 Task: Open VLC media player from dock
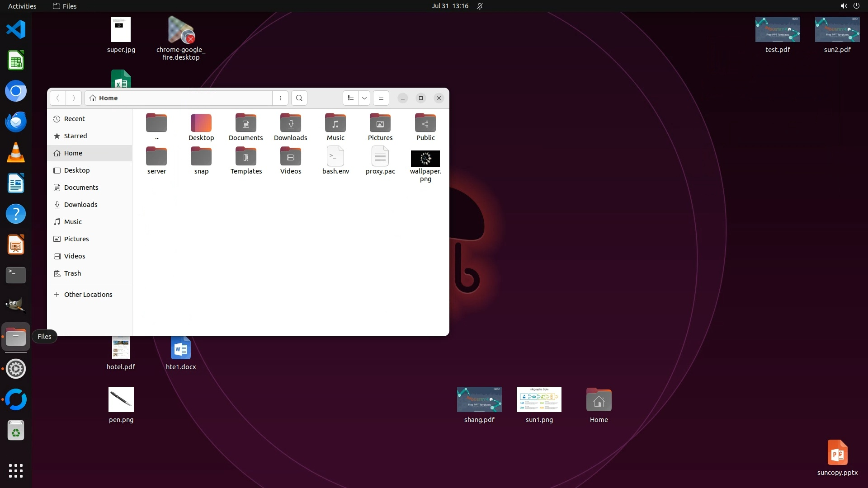[16, 153]
